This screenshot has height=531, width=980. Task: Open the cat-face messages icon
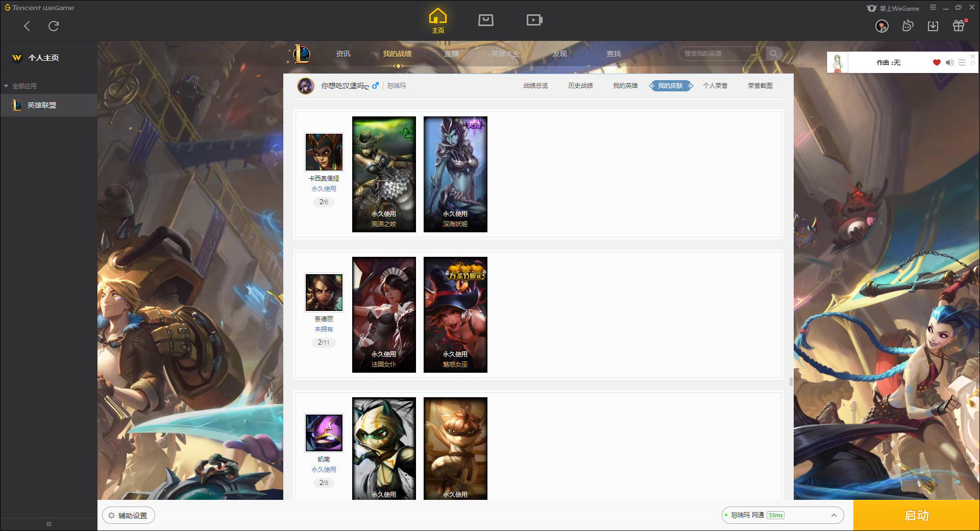908,26
